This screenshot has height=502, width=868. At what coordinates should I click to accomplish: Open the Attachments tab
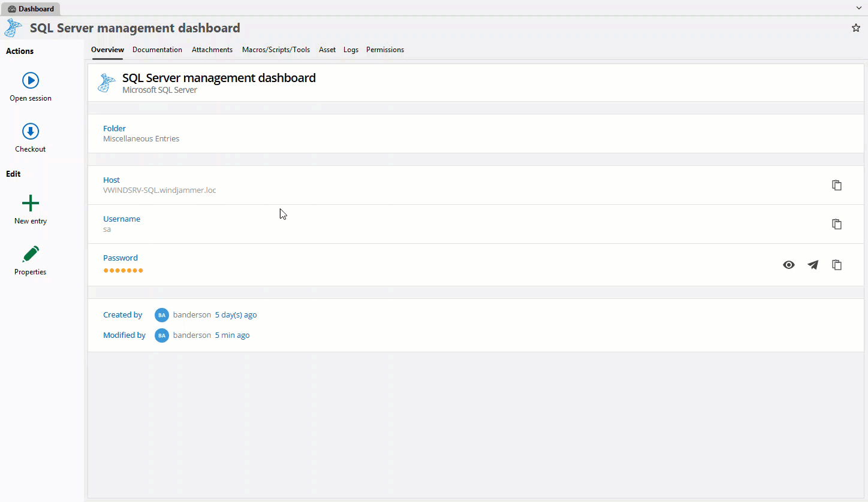(x=212, y=50)
